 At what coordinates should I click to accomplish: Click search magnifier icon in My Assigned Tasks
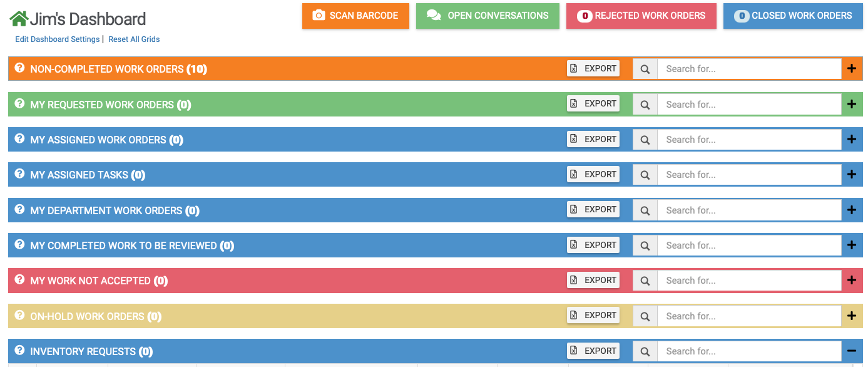click(x=645, y=175)
